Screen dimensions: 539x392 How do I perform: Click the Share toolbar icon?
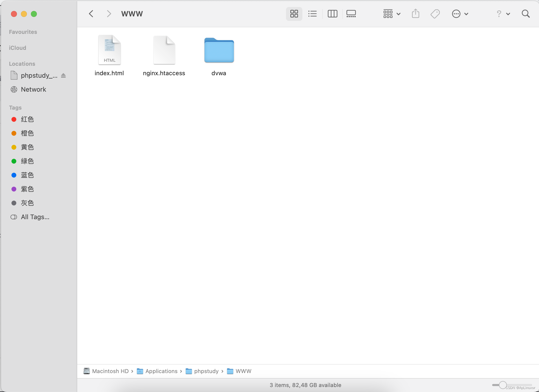coord(415,14)
